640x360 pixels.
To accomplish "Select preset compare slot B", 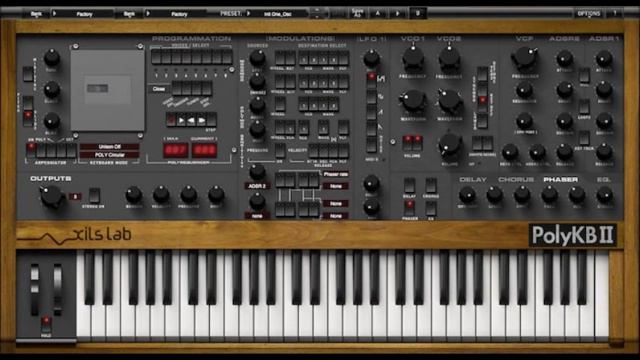I will (417, 13).
